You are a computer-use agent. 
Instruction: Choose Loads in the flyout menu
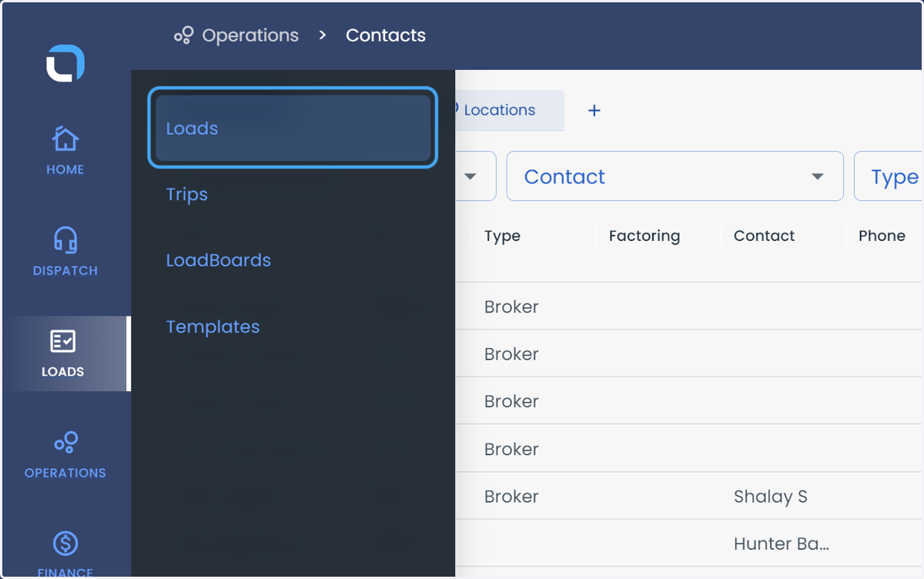tap(293, 128)
